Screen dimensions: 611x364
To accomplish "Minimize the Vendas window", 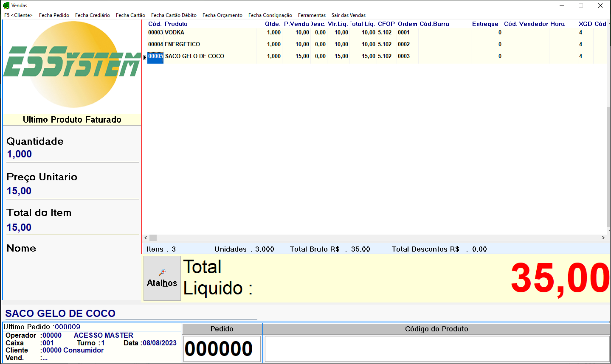I will (x=562, y=6).
